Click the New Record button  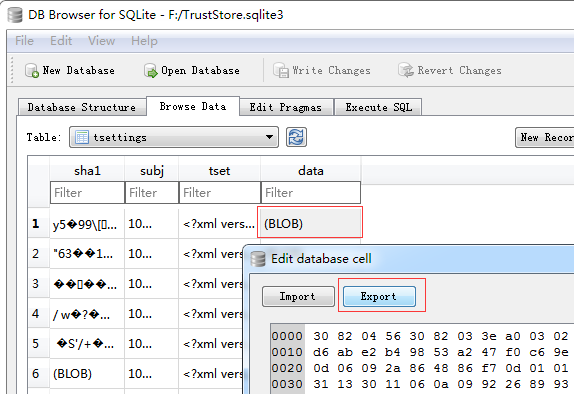point(545,137)
